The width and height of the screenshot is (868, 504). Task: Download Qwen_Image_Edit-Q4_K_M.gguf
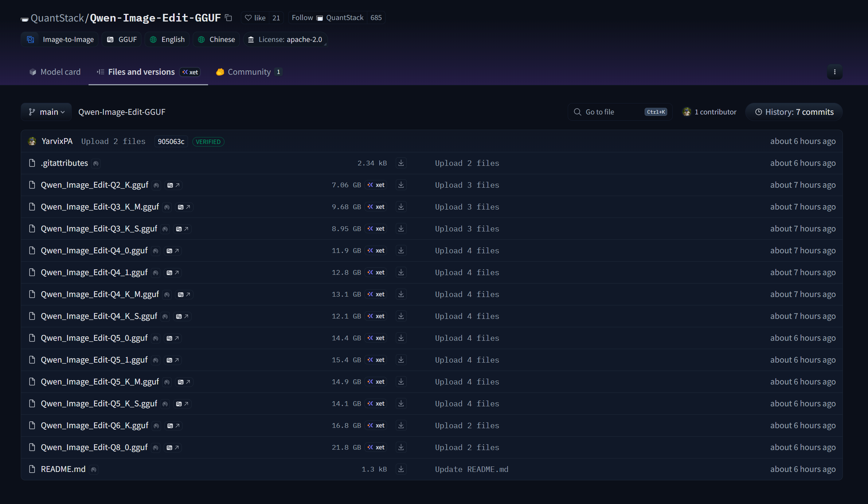pyautogui.click(x=401, y=294)
